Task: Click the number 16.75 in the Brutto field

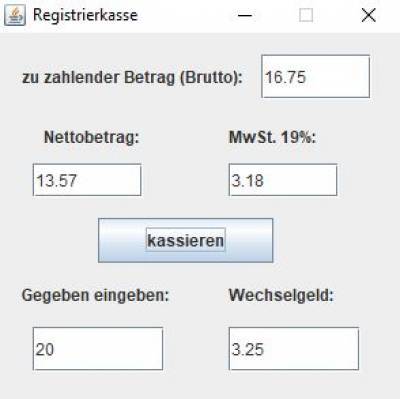Action: pos(285,77)
